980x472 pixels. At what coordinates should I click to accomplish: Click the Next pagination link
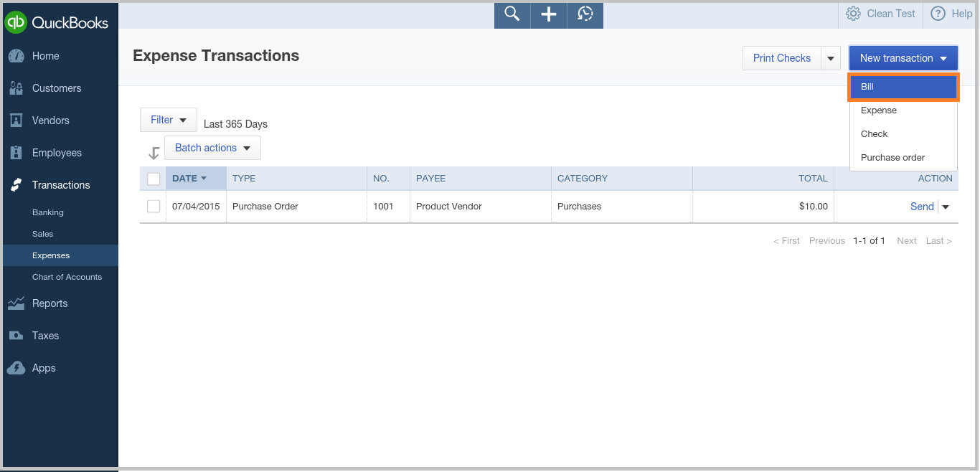(907, 241)
